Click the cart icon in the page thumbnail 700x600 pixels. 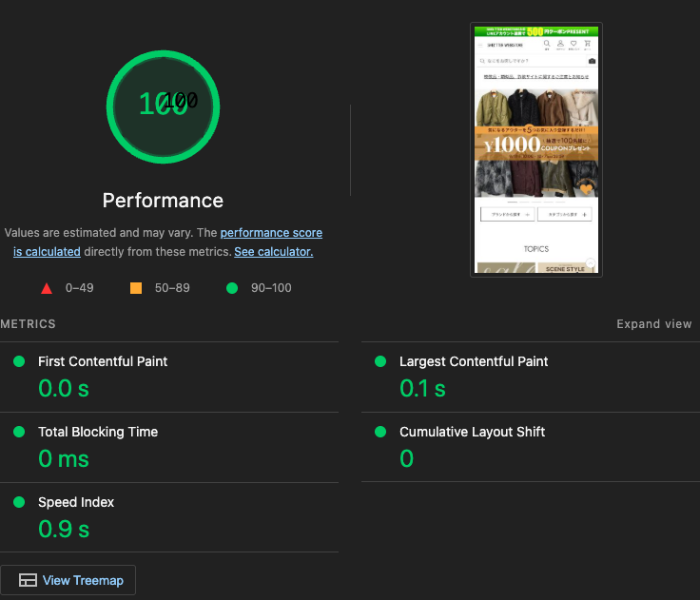588,44
